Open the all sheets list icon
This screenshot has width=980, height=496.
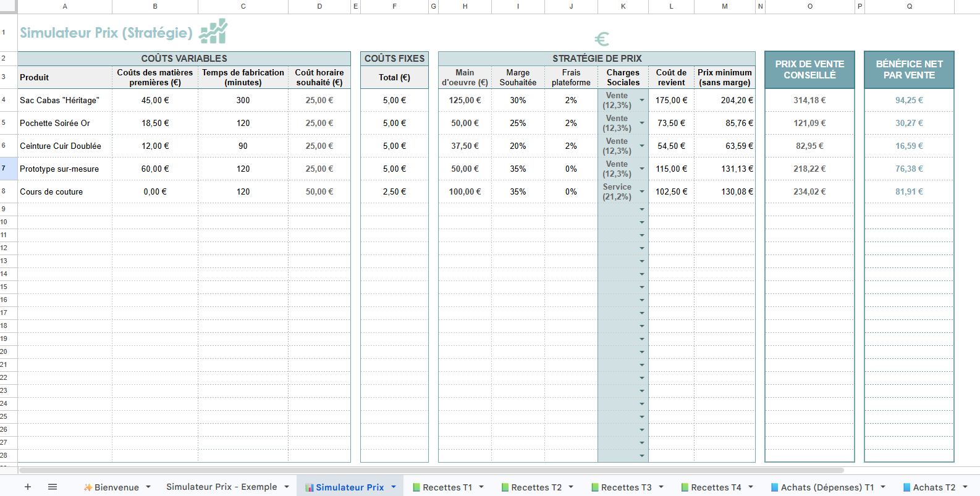(x=53, y=487)
